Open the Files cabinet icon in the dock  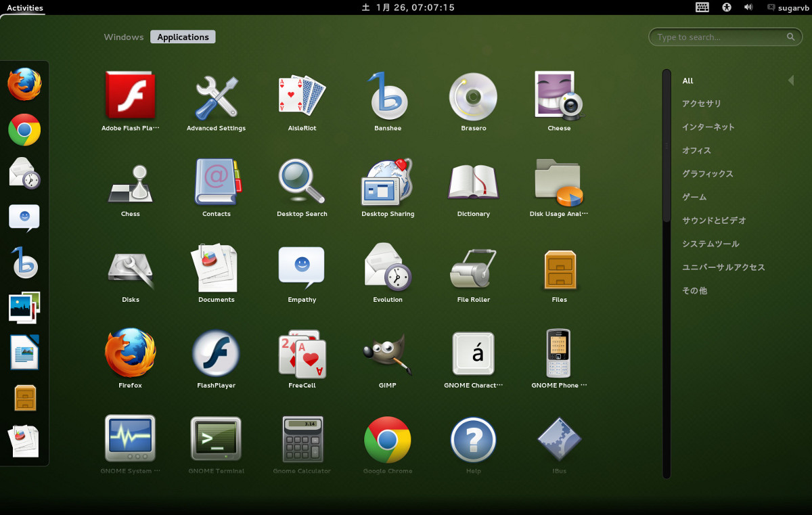[25, 398]
